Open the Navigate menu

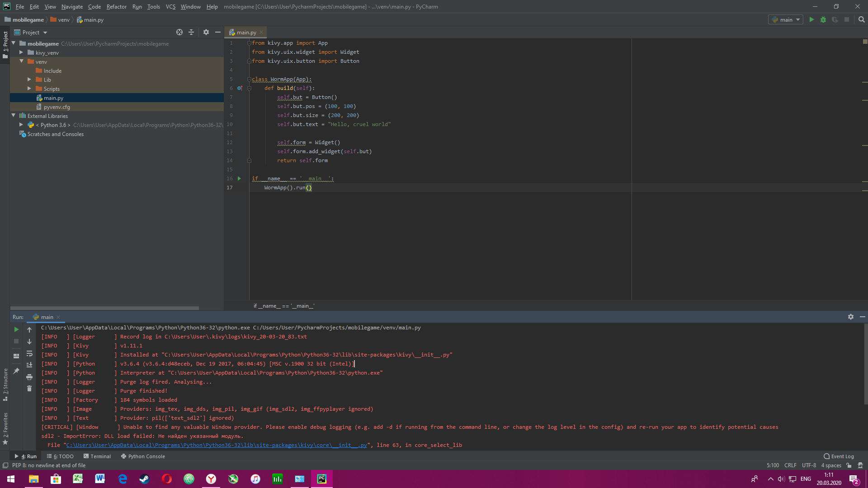tap(72, 7)
